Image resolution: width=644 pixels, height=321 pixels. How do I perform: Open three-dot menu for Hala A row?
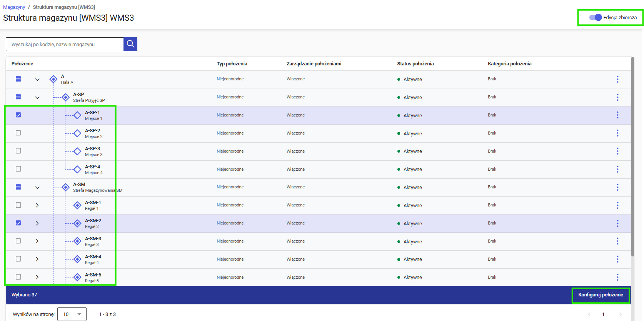coord(617,79)
